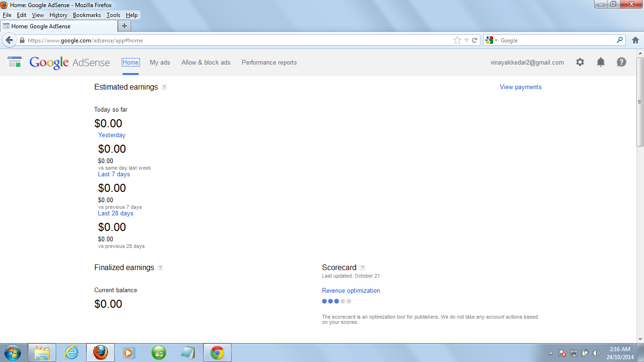Reload the page with the refresh icon
This screenshot has width=644, height=362.
click(x=475, y=41)
